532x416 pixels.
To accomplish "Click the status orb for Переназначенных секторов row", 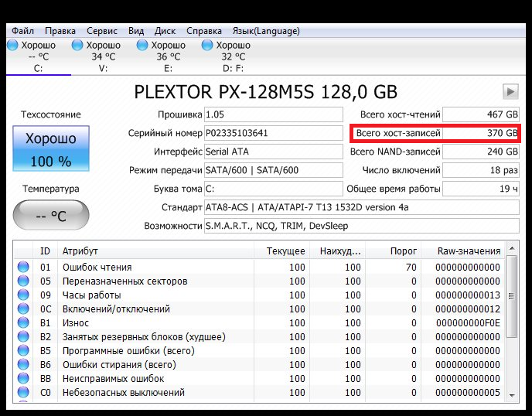I will (23, 281).
